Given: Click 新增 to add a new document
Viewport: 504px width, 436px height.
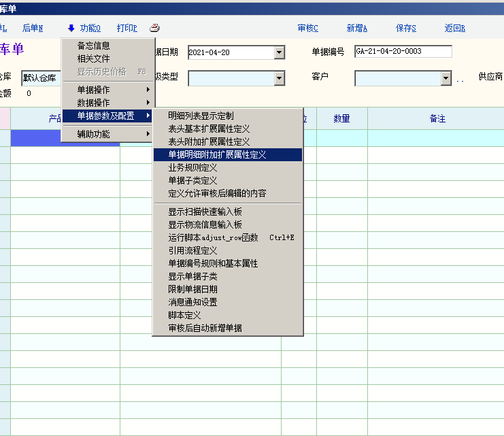Looking at the screenshot, I should (357, 29).
